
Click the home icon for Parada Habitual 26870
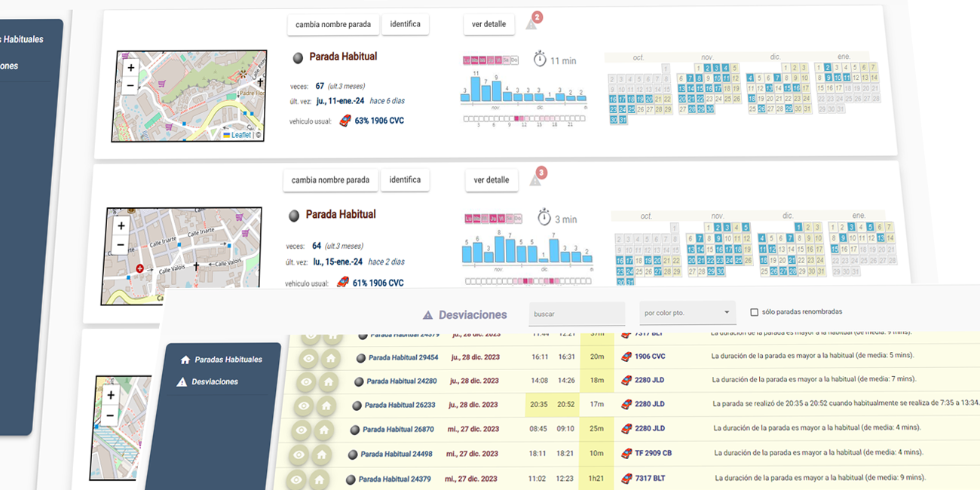[324, 430]
